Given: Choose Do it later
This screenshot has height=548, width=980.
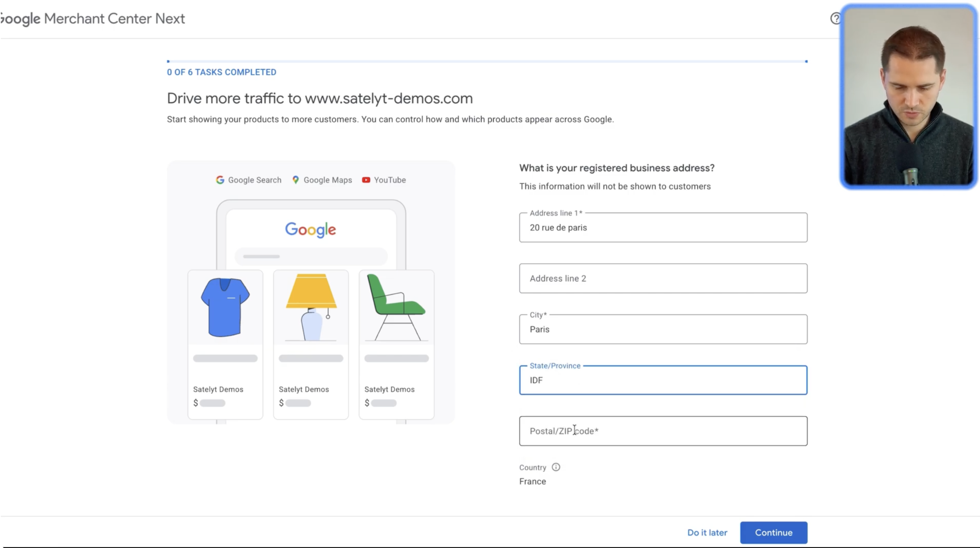Looking at the screenshot, I should coord(707,533).
